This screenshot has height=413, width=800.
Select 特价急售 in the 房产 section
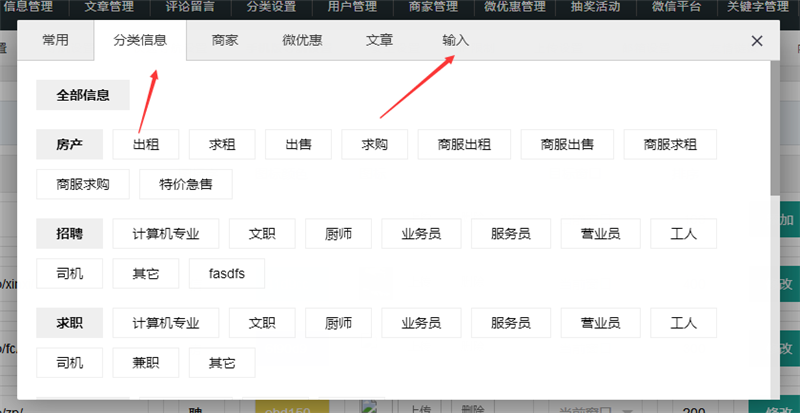pyautogui.click(x=185, y=184)
